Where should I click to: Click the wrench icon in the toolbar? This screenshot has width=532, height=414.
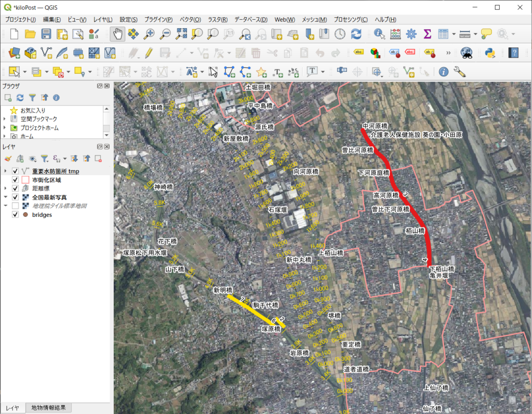[x=460, y=72]
